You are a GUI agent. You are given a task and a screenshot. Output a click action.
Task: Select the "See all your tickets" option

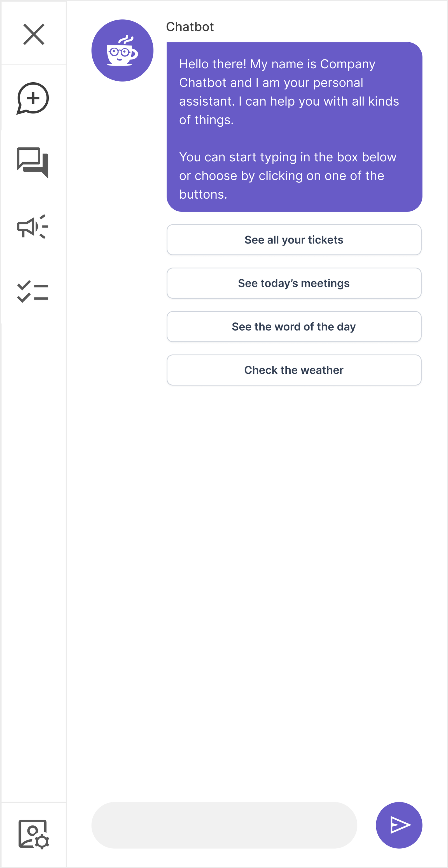click(x=294, y=240)
